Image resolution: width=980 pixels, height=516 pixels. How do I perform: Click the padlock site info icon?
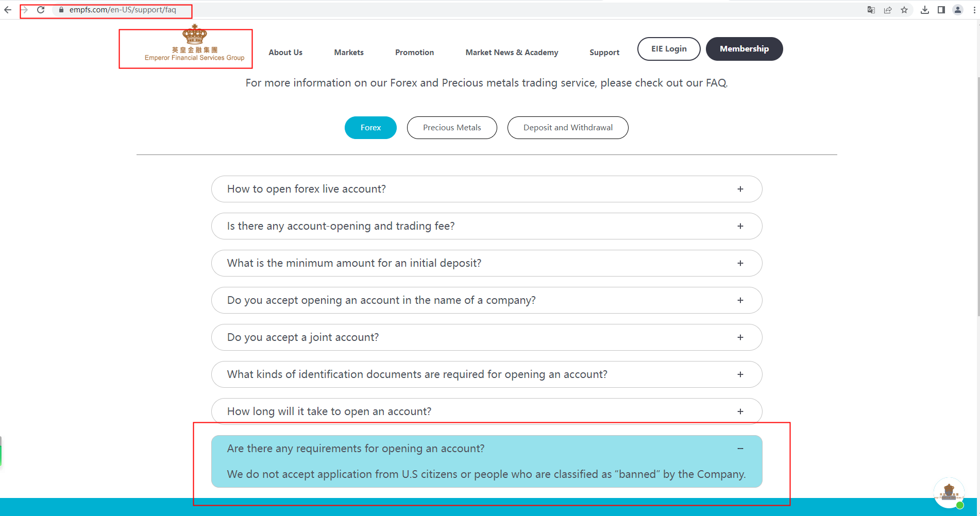(x=61, y=10)
